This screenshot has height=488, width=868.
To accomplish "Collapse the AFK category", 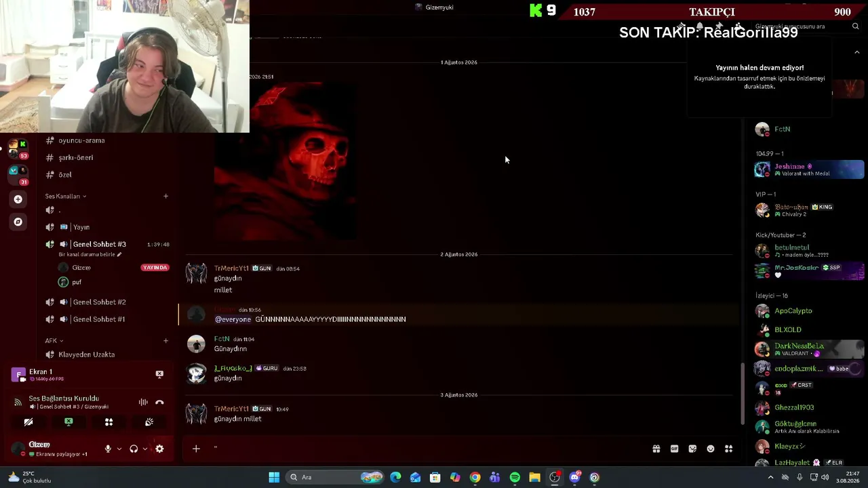I will (54, 341).
